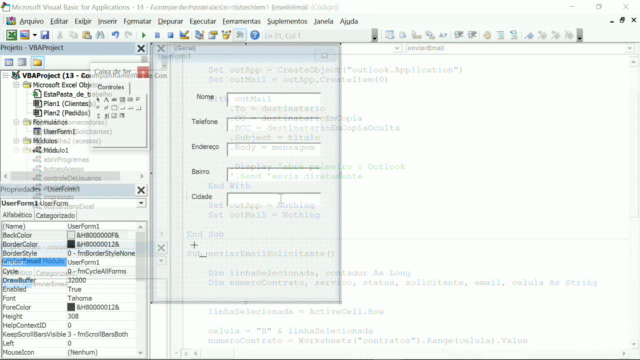Open the (Geral) object dropdown in code window
This screenshot has height=360, width=640.
396,48
